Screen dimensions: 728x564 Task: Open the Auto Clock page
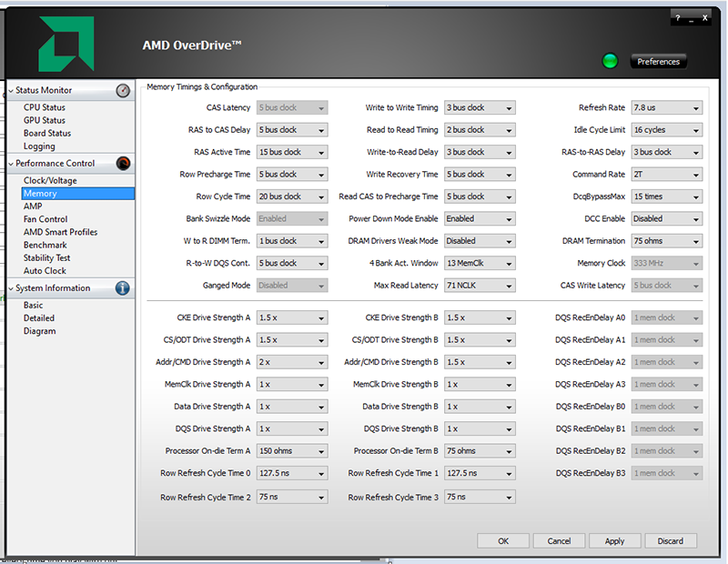45,270
